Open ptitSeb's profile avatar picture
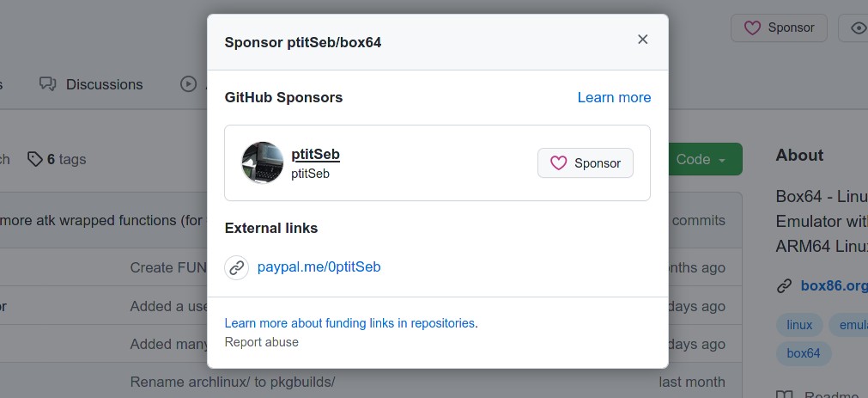 [263, 162]
